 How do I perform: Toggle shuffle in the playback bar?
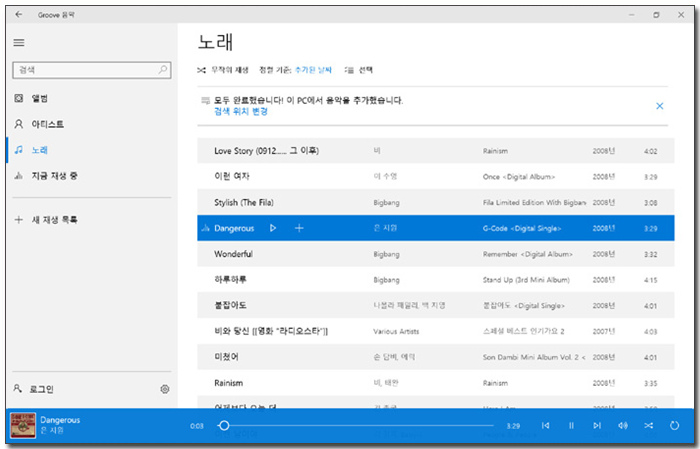pyautogui.click(x=649, y=425)
